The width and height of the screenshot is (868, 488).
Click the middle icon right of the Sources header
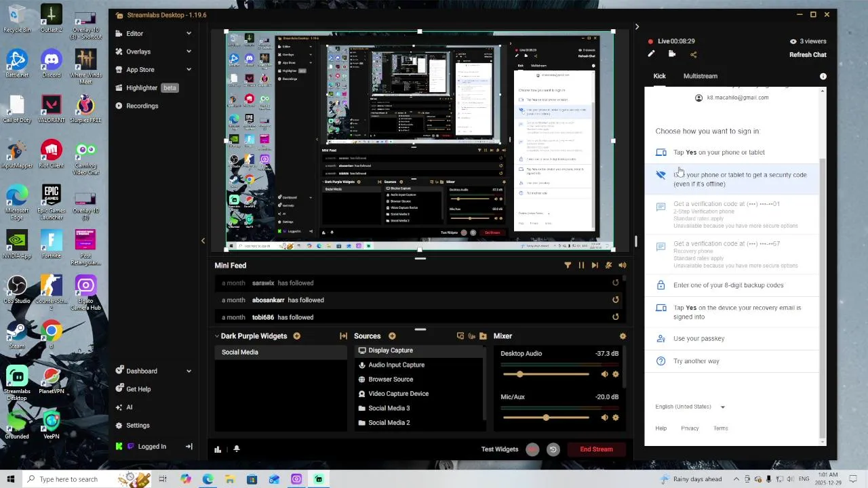pos(472,336)
